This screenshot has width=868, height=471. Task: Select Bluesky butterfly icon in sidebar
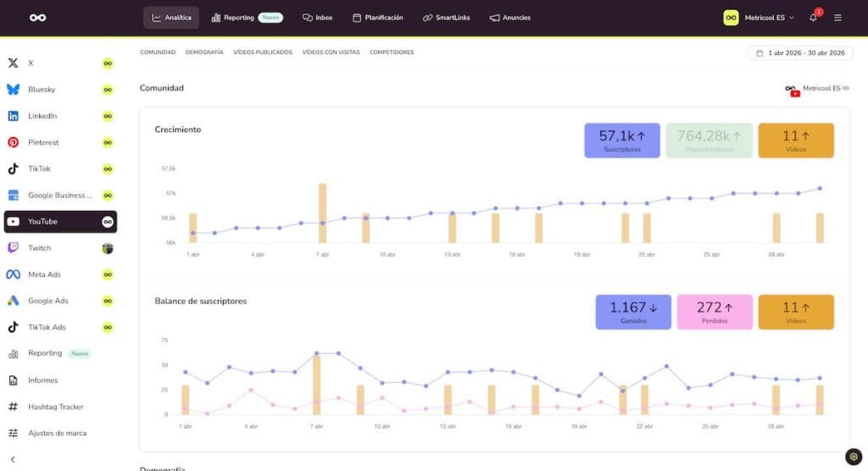tap(14, 89)
